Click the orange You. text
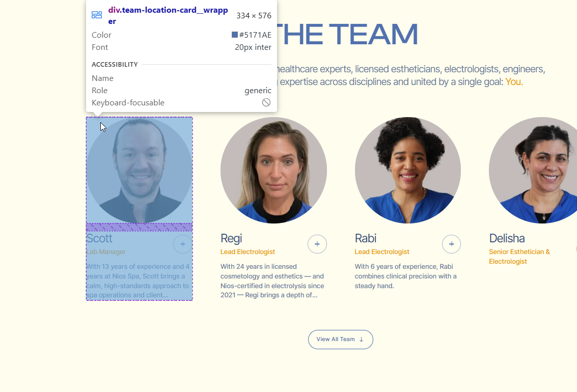This screenshot has width=577, height=392. click(514, 81)
